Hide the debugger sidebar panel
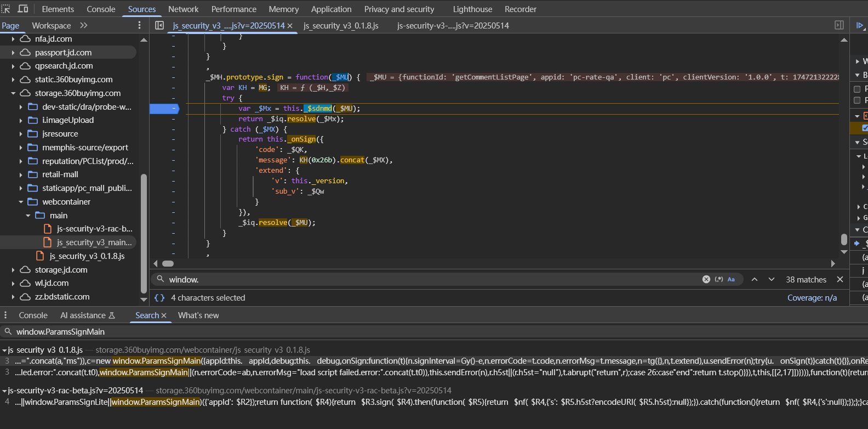The height and width of the screenshot is (429, 868). [x=839, y=25]
